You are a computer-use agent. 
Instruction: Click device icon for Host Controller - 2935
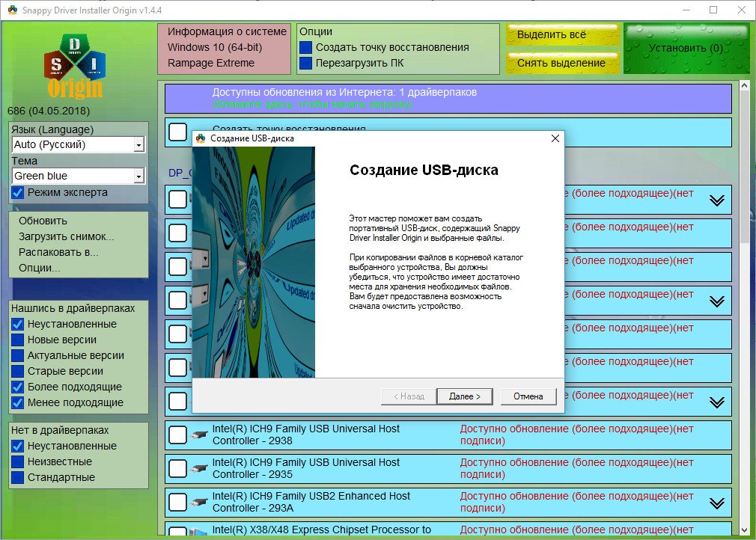click(198, 469)
